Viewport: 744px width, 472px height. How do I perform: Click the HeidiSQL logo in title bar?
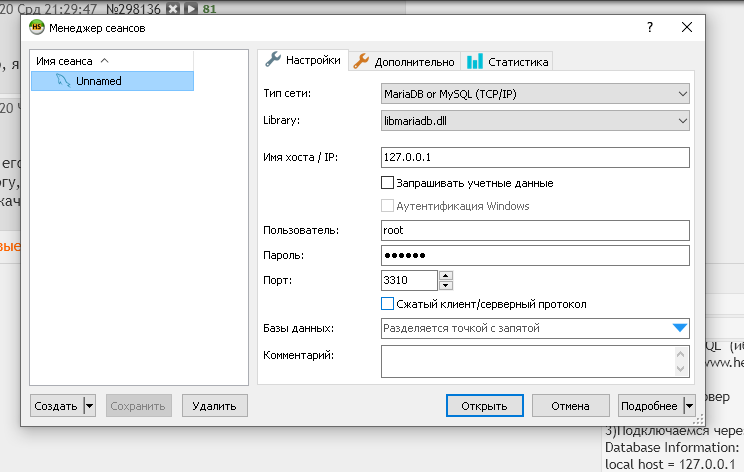coord(37,28)
